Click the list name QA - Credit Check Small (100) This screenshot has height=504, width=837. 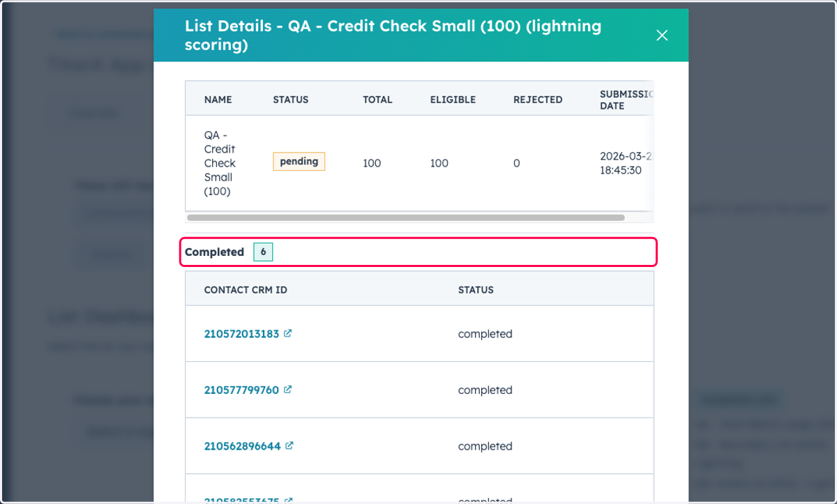tap(220, 163)
